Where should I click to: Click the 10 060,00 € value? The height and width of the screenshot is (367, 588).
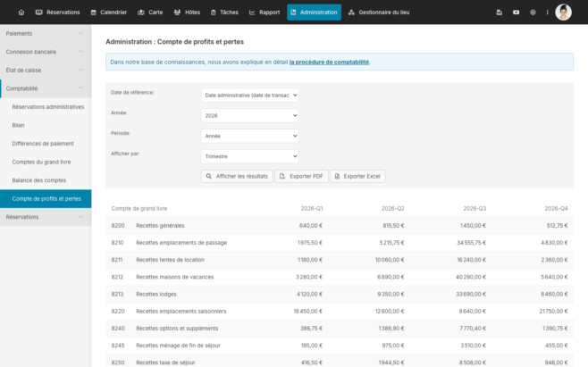[390, 260]
